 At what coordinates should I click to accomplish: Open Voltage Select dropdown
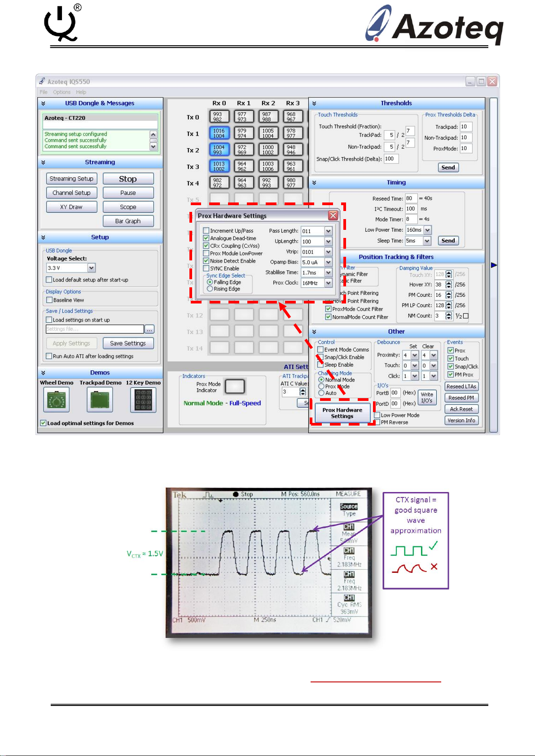click(92, 268)
